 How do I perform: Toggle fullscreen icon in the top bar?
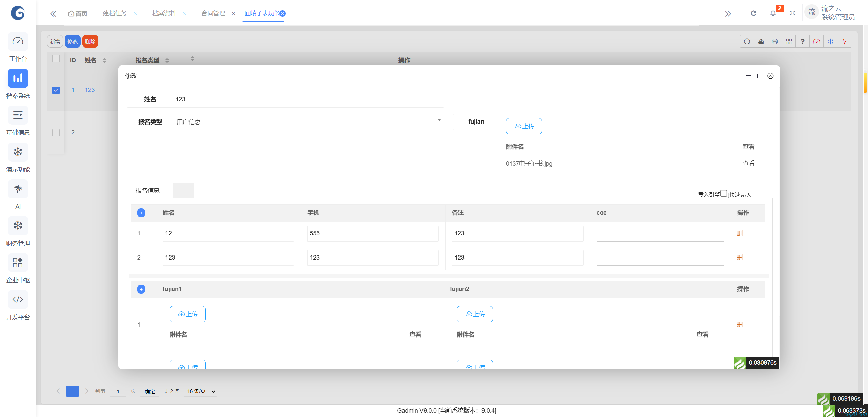792,13
